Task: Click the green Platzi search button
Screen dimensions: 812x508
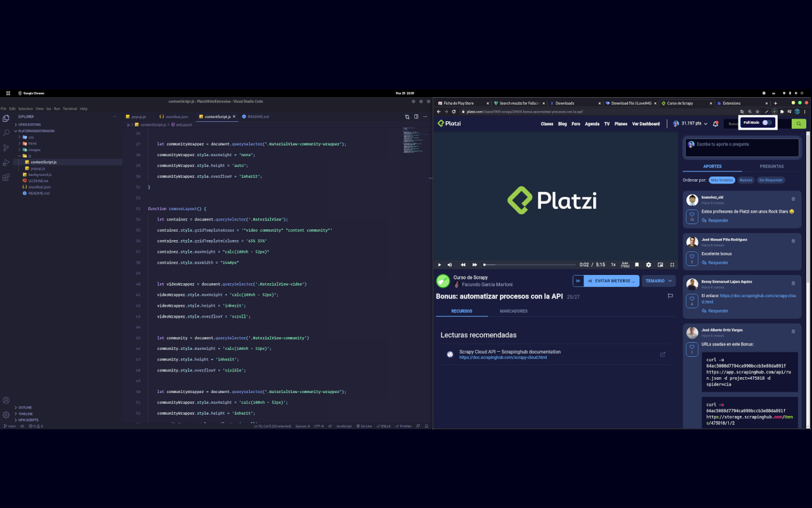Action: 799,124
